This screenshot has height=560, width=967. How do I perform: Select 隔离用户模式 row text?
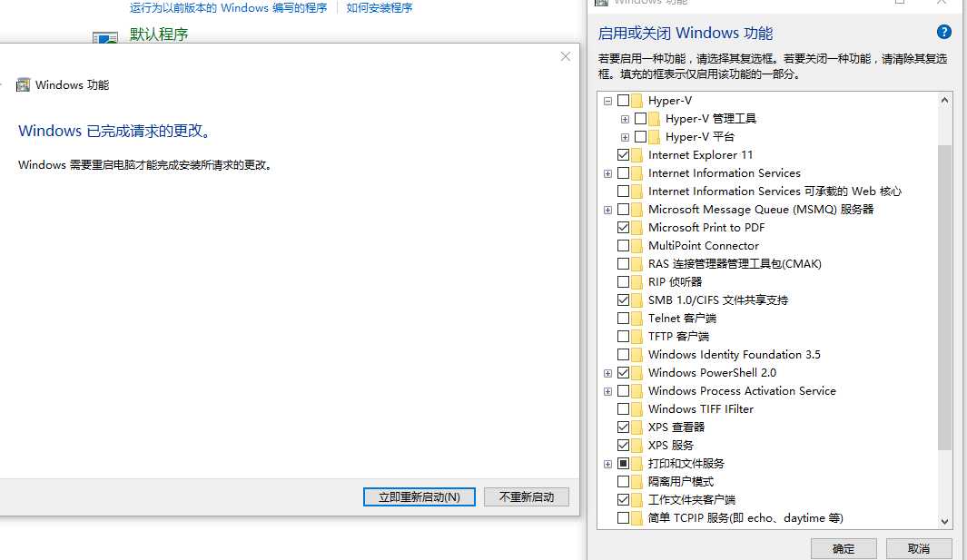(681, 482)
